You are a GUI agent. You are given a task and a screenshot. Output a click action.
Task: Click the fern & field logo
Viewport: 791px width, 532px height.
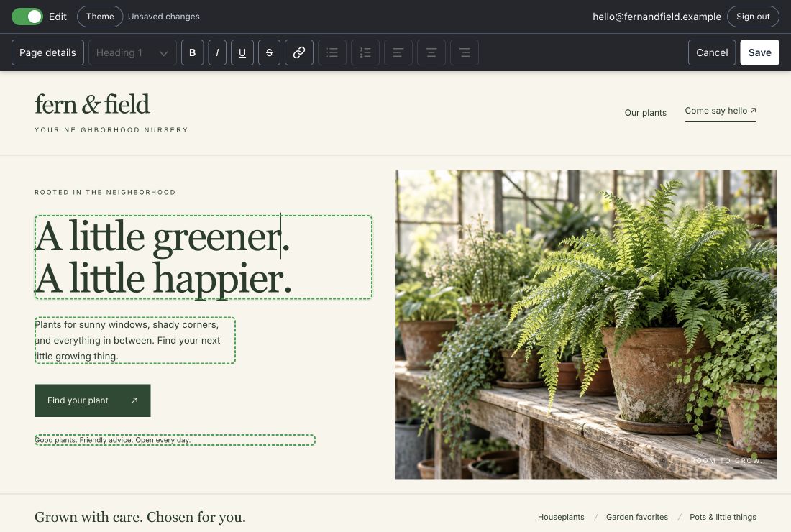pos(92,104)
